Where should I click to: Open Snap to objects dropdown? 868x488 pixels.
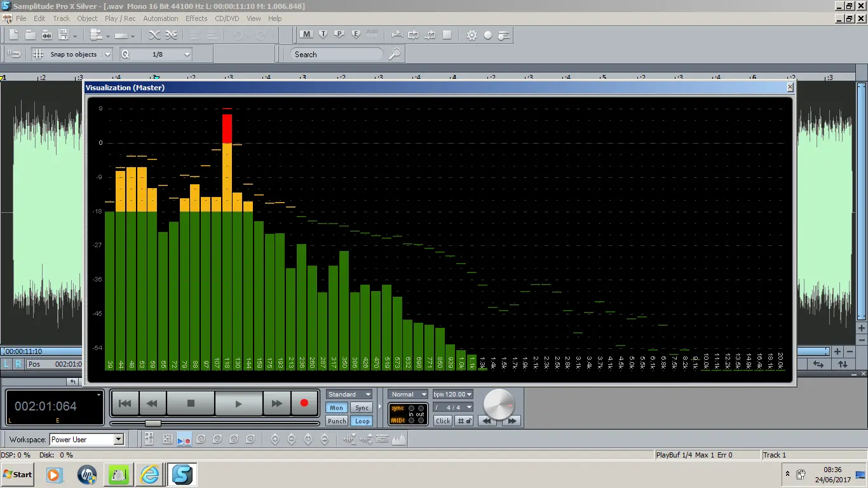(107, 55)
